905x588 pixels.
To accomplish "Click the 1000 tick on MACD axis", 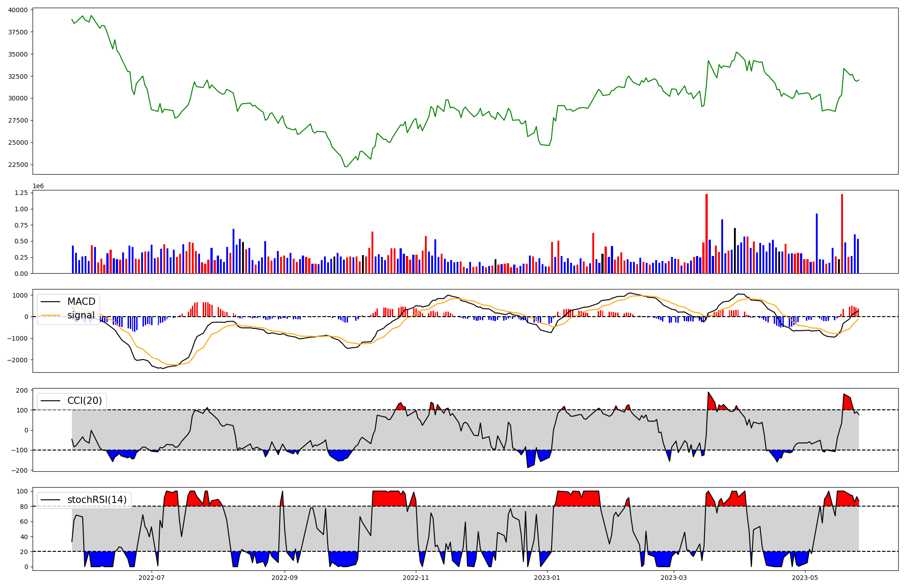I will click(20, 295).
